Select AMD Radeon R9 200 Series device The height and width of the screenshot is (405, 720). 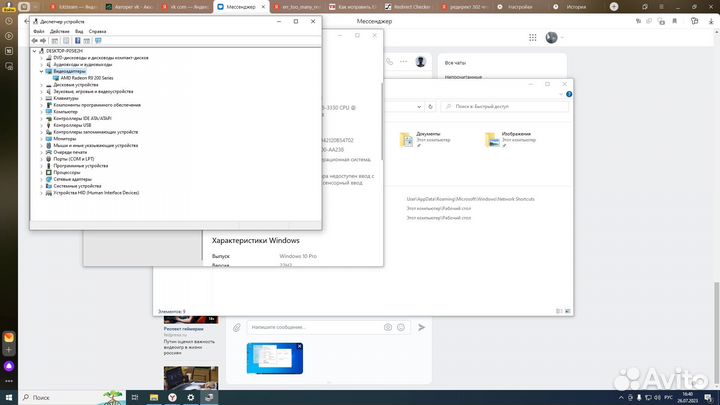coord(87,78)
